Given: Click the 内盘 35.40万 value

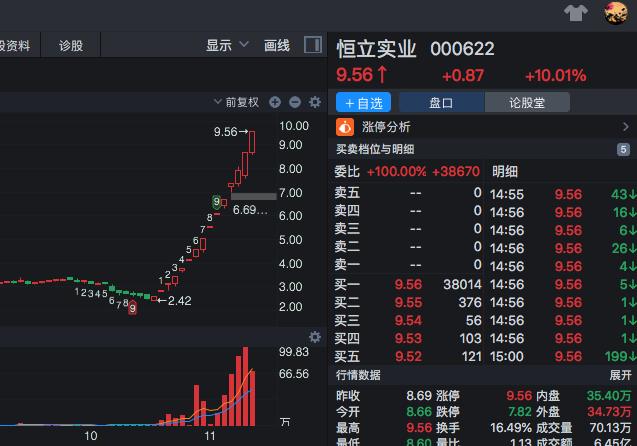Looking at the screenshot, I should point(609,396).
